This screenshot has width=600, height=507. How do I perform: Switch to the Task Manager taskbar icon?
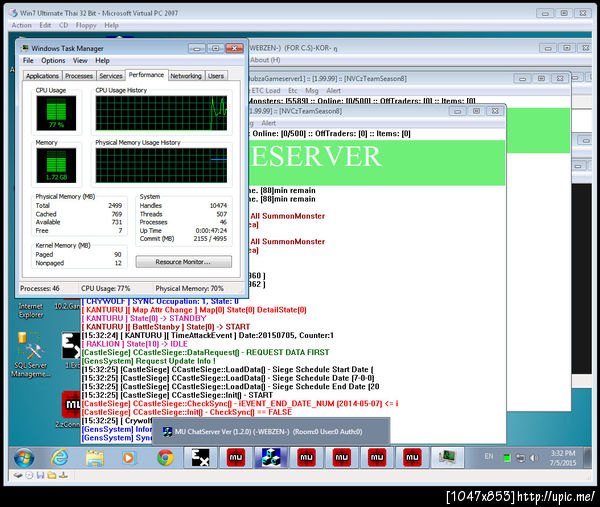447,458
